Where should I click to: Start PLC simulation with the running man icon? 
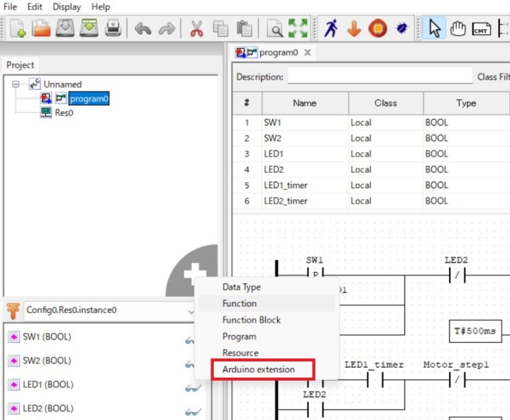(x=331, y=29)
